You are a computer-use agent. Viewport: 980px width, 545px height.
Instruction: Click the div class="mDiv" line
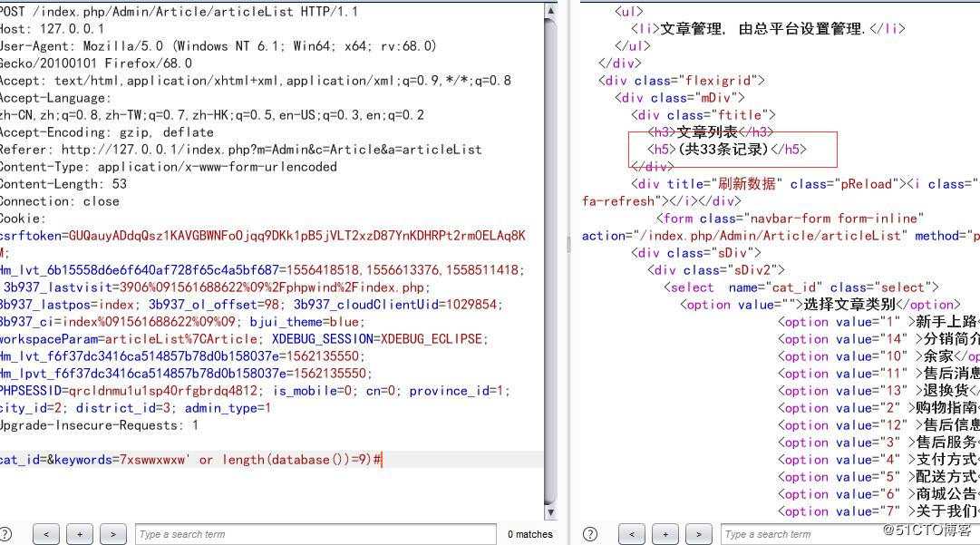679,98
